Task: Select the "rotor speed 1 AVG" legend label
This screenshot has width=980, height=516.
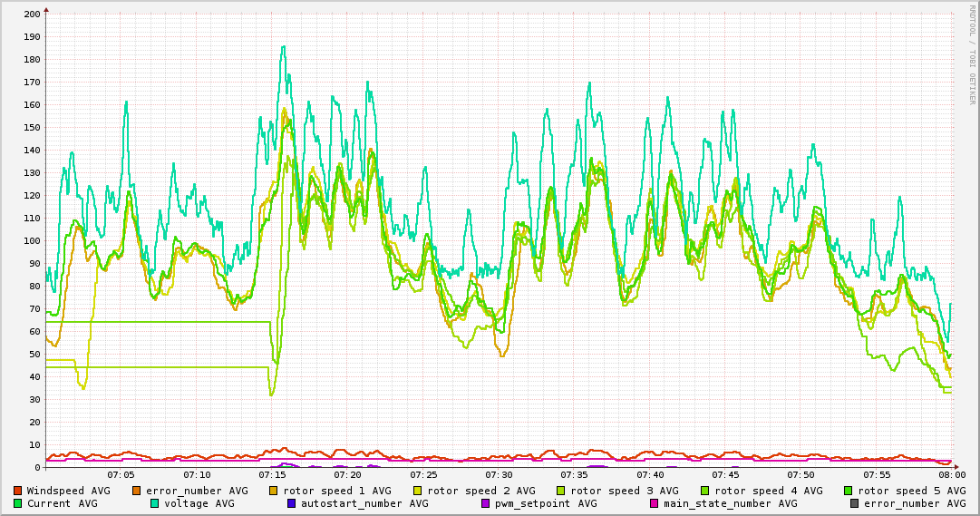Action: click(x=337, y=491)
